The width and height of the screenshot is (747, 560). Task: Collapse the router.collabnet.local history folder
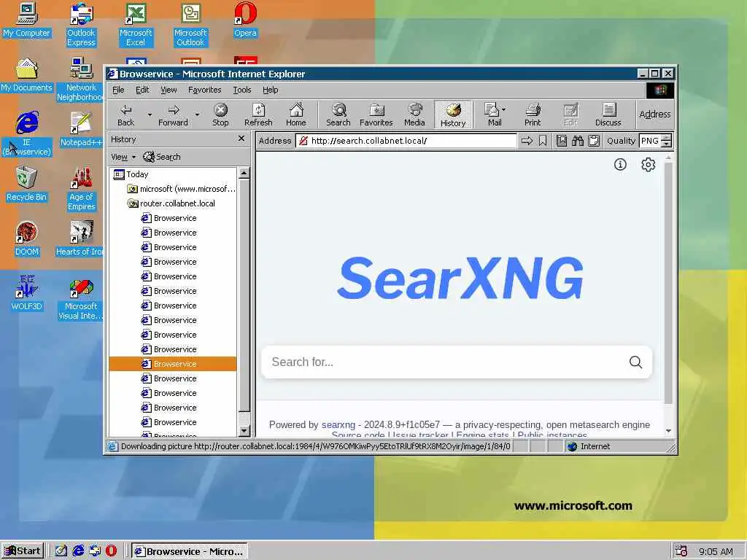point(171,203)
